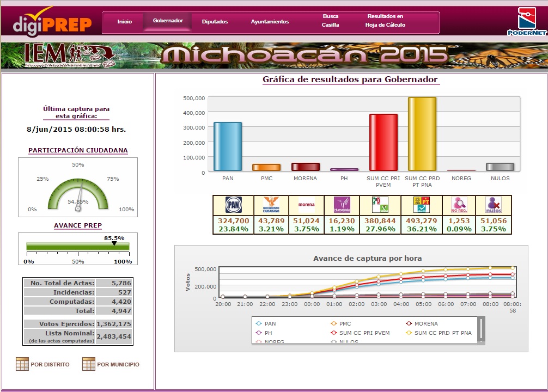Screen dimensions: 548x392
Task: Click the percentage 36.21% cell
Action: click(x=422, y=229)
